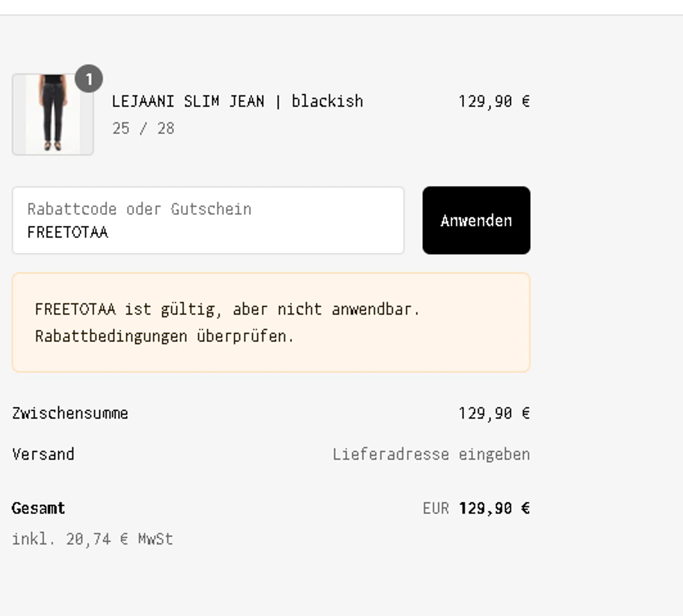The image size is (683, 616).
Task: Click the Gesamt label
Action: click(x=39, y=508)
